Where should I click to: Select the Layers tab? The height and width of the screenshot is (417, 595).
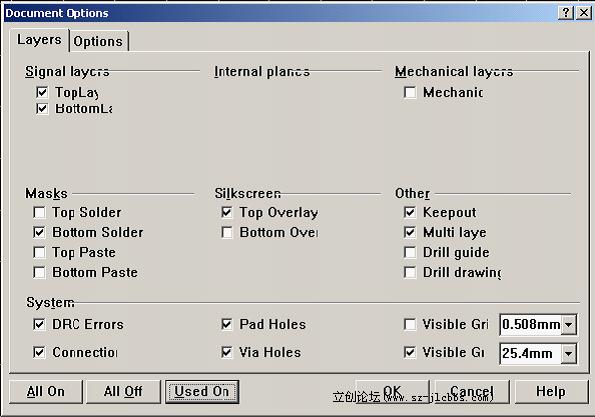click(x=39, y=39)
